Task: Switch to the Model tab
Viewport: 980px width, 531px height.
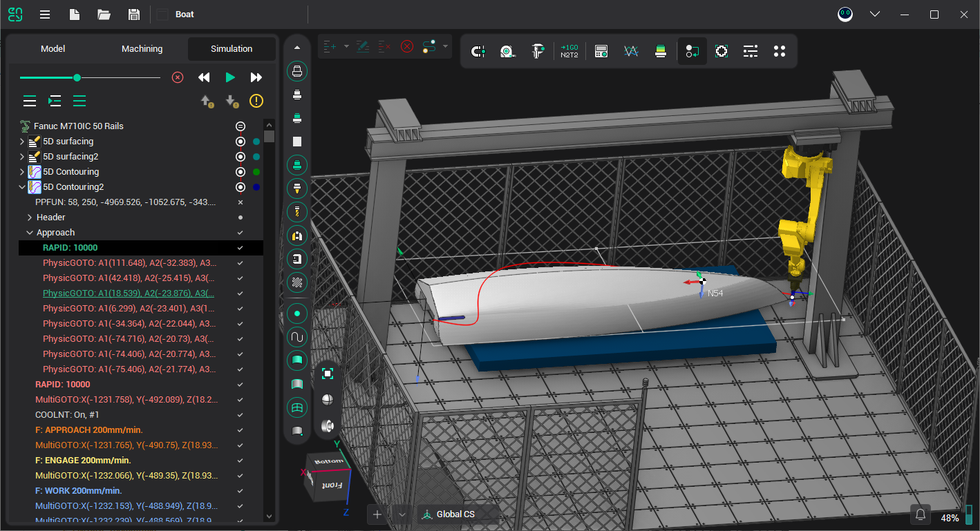Action: coord(53,49)
